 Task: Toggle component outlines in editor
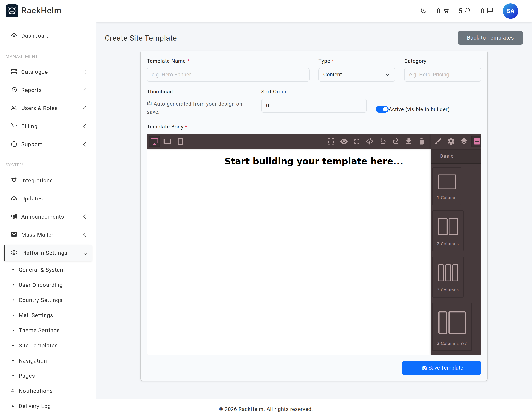331,141
